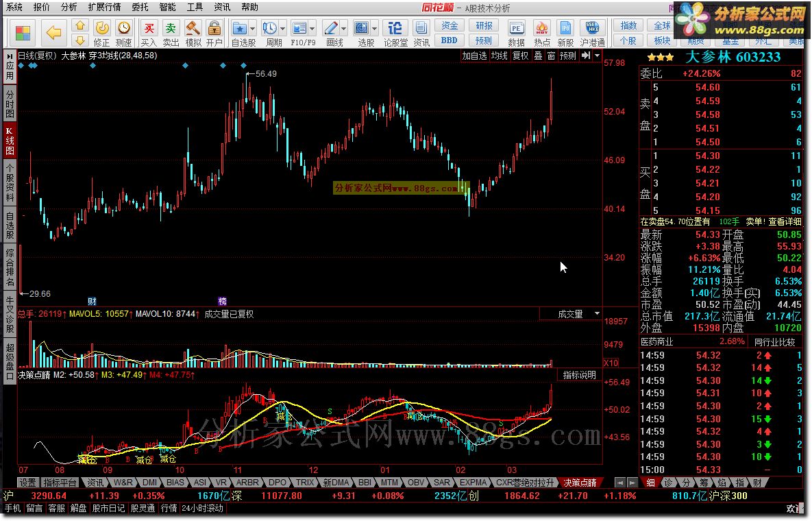Expand the 周期 dropdown arrow
This screenshot has height=521, width=812.
283,29
